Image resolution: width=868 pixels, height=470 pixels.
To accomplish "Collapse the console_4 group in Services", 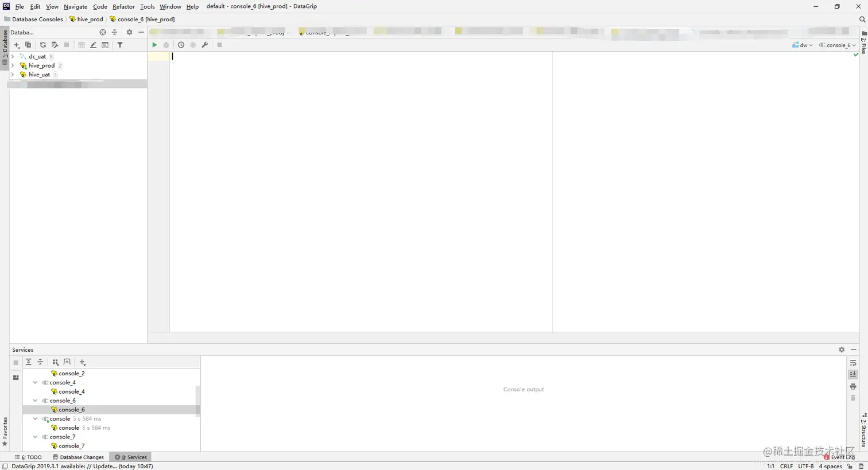I will 35,383.
